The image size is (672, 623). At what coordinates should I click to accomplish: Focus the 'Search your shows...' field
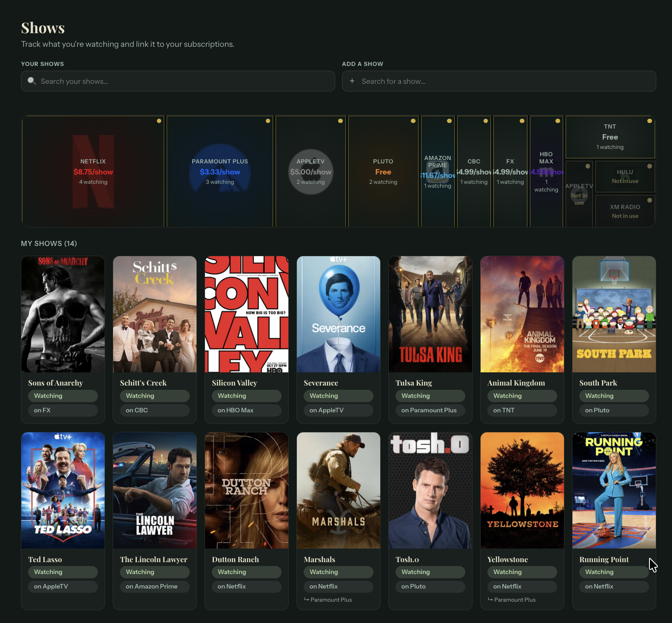[x=178, y=81]
